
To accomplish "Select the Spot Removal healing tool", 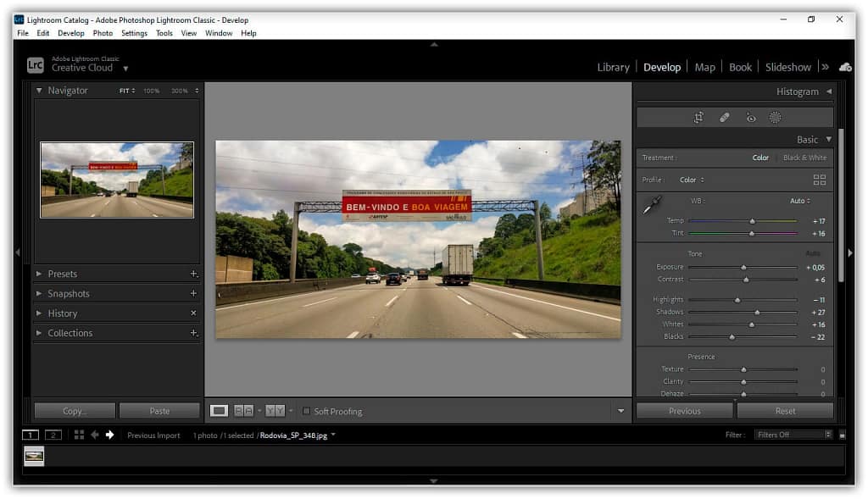I will click(x=724, y=117).
